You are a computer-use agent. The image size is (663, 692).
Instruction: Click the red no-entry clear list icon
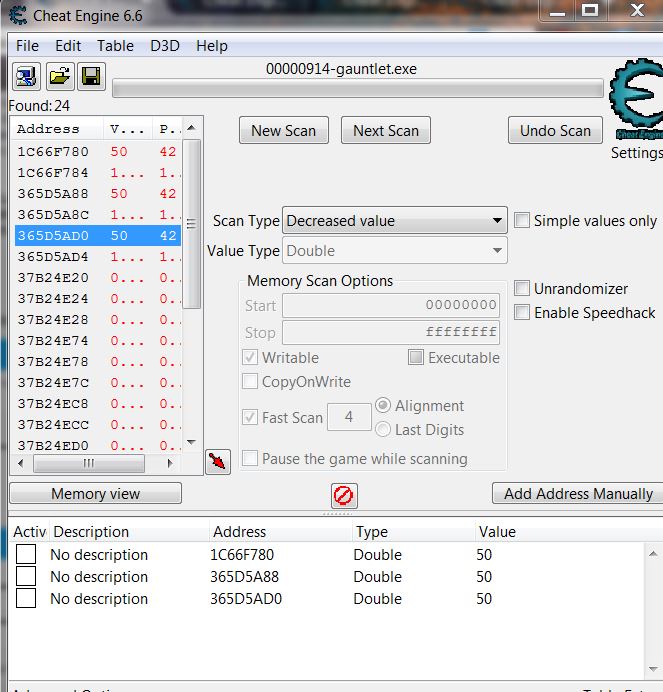pyautogui.click(x=344, y=496)
